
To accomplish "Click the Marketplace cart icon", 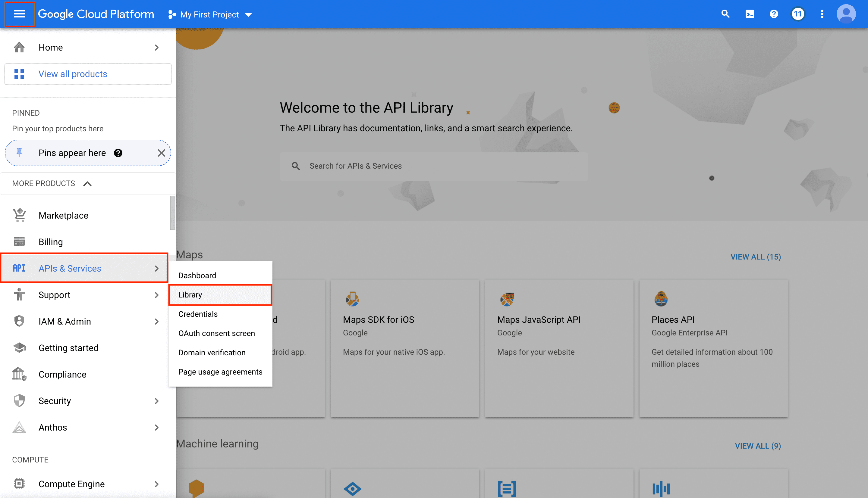I will click(x=19, y=215).
